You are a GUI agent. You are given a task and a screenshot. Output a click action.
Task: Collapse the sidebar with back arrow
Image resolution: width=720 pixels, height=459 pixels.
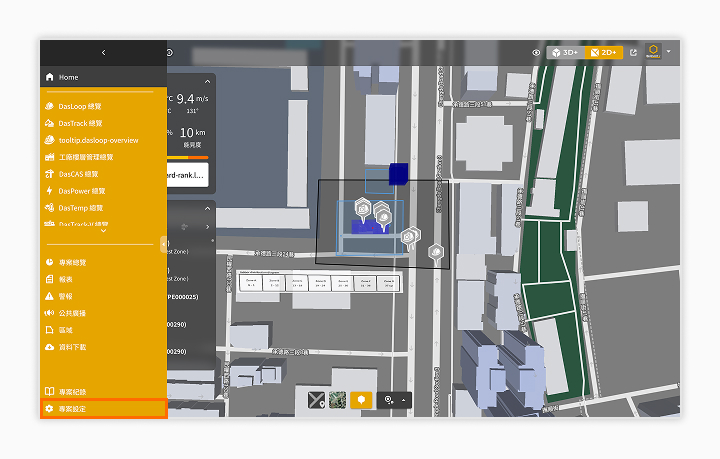coord(103,53)
